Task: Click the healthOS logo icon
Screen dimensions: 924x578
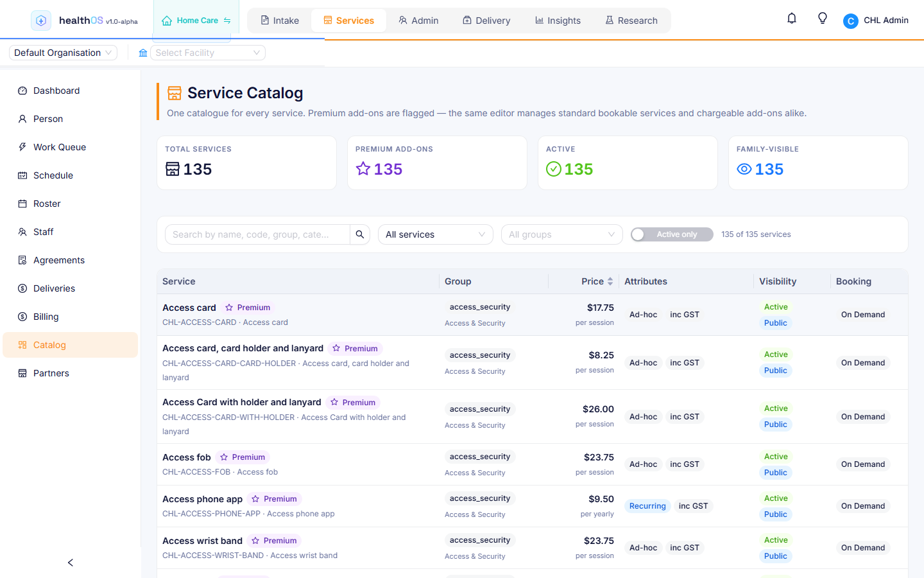Action: point(41,21)
